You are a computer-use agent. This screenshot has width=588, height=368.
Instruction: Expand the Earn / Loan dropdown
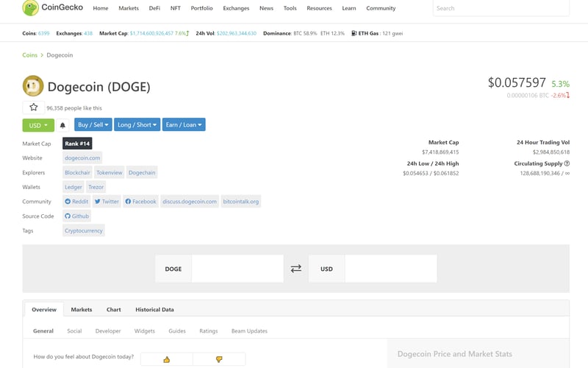(x=184, y=124)
